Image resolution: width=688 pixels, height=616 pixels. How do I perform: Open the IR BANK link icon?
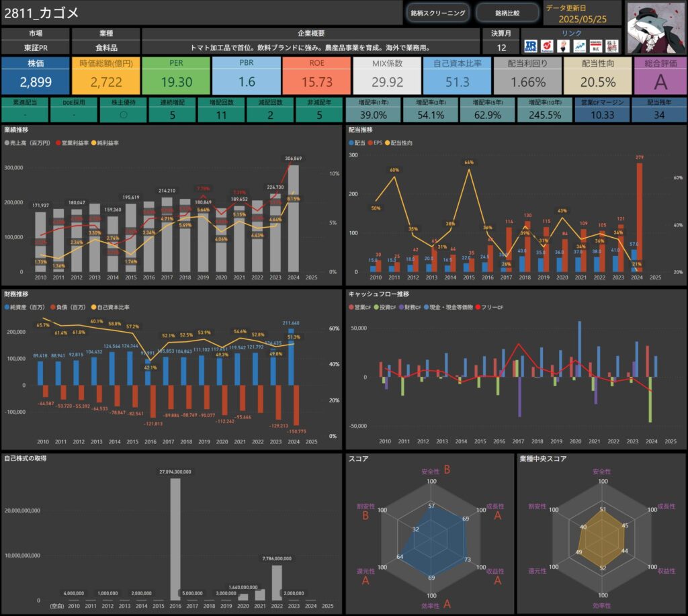(x=531, y=46)
